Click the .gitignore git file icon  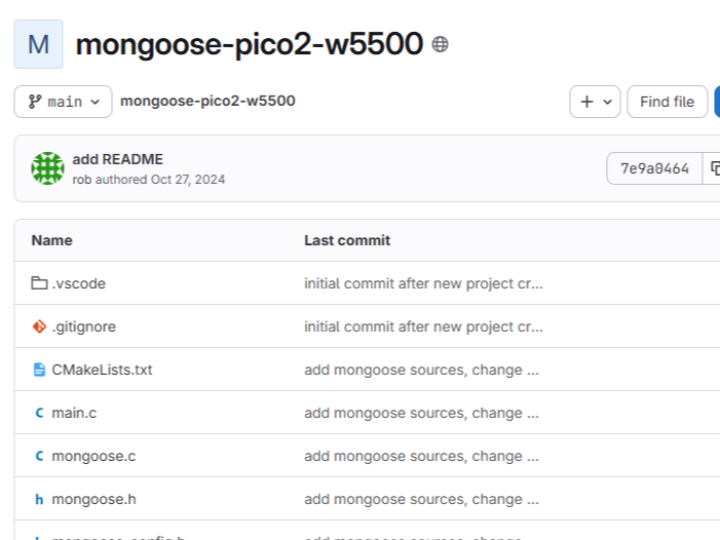point(40,327)
